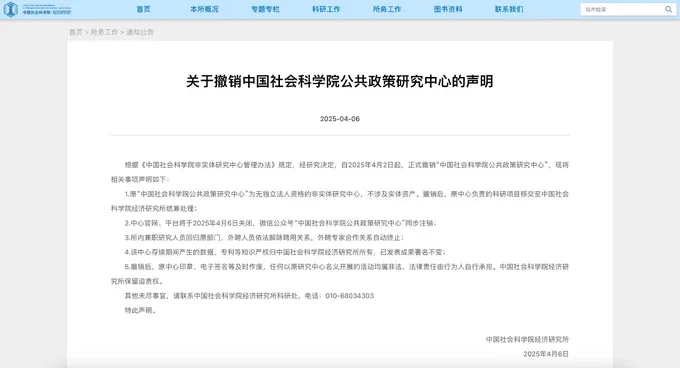
Task: Click the signed date 2025年4月6日
Action: [546, 354]
